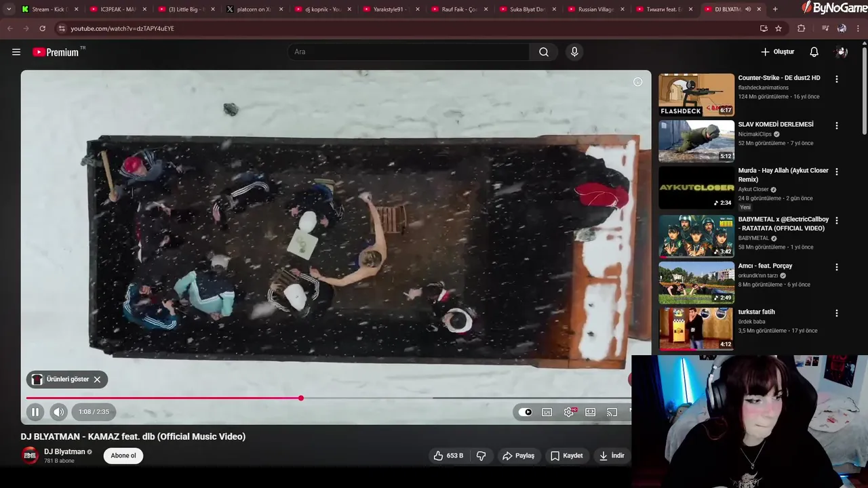Open options for SLAV KOMEDİ DERLEMESİ video

click(x=836, y=125)
